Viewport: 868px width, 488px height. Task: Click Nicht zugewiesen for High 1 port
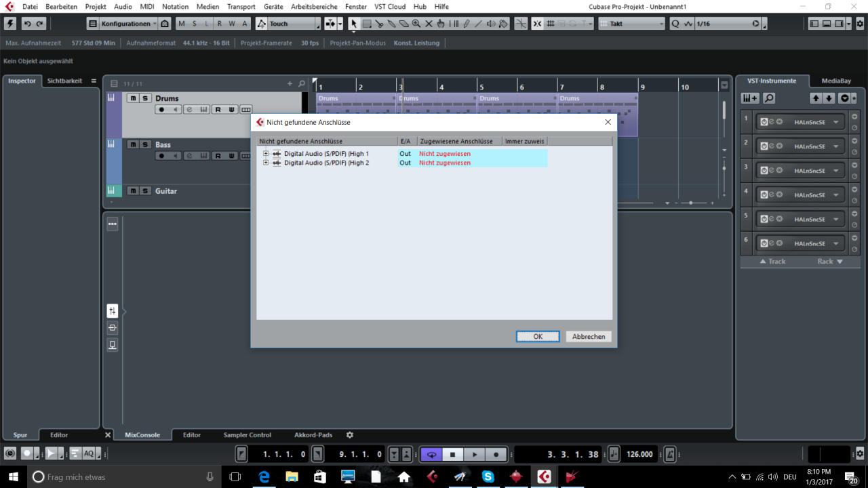(x=445, y=154)
